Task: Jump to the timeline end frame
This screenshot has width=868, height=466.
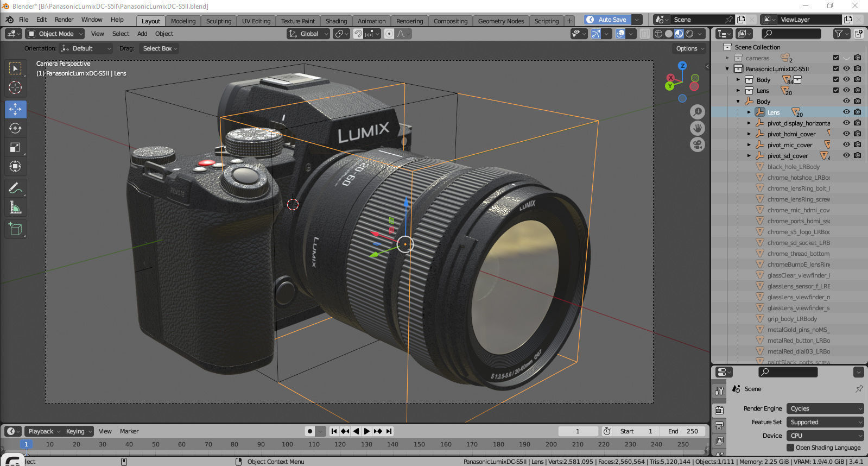Action: point(389,431)
